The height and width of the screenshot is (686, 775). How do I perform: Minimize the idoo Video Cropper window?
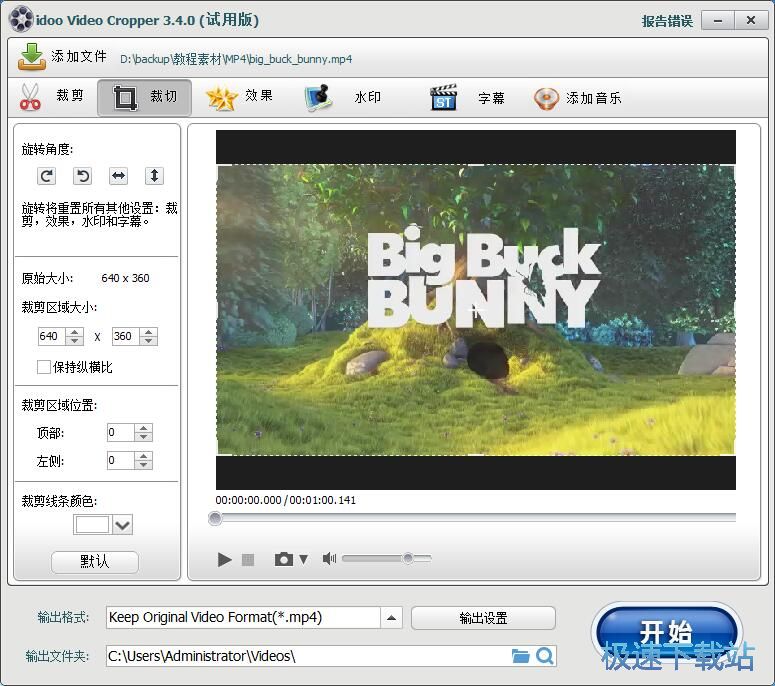tap(718, 21)
